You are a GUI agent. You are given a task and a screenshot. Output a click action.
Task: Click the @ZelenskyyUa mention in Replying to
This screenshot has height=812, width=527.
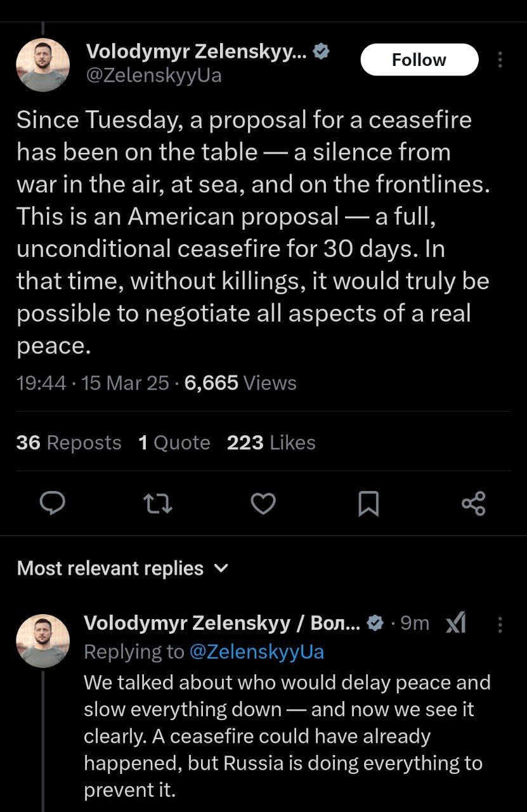coord(256,652)
